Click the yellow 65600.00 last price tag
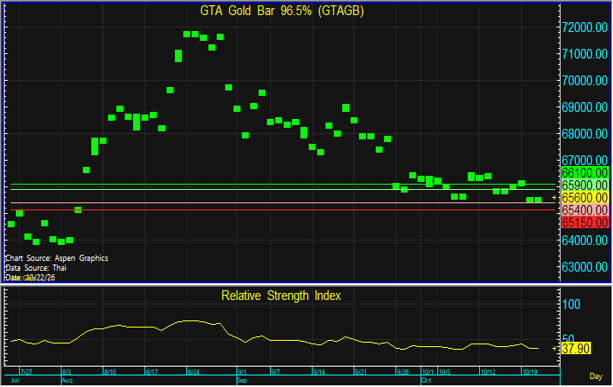Screen dimensions: 613x387 (x=585, y=197)
